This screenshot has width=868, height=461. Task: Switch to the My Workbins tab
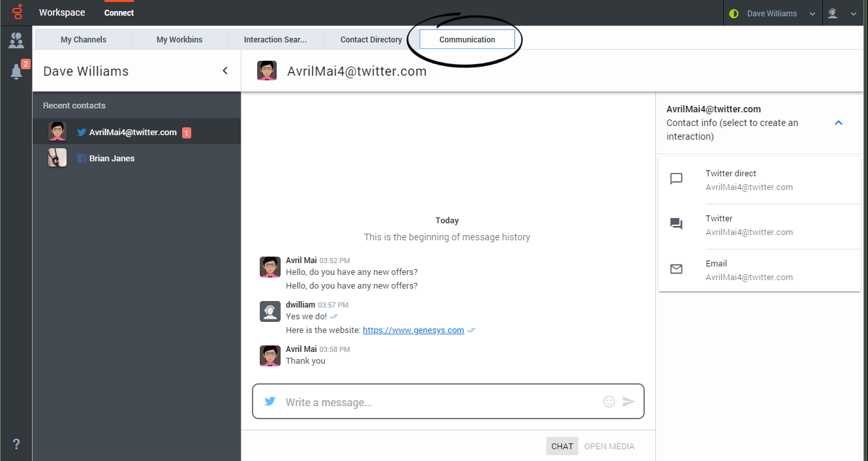[x=179, y=40]
